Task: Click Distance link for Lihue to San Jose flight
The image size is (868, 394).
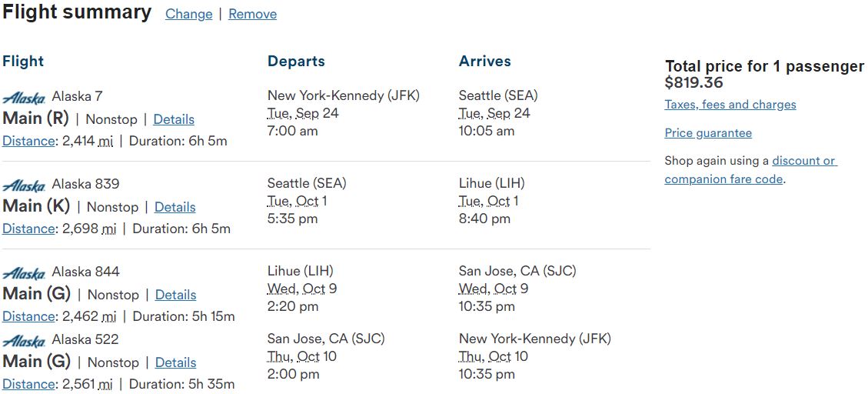Action: click(x=28, y=316)
